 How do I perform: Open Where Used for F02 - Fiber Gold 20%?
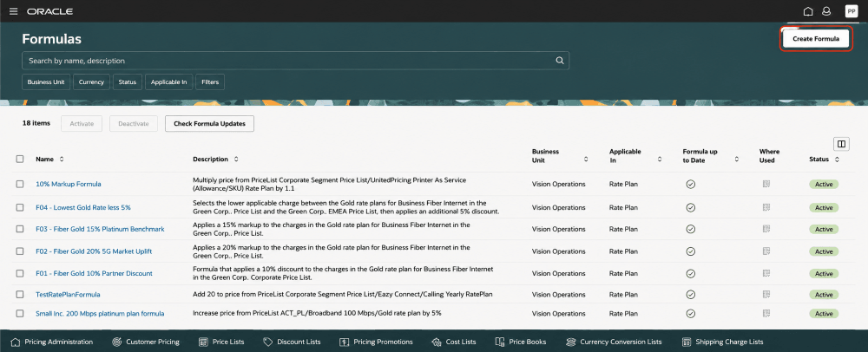point(766,251)
